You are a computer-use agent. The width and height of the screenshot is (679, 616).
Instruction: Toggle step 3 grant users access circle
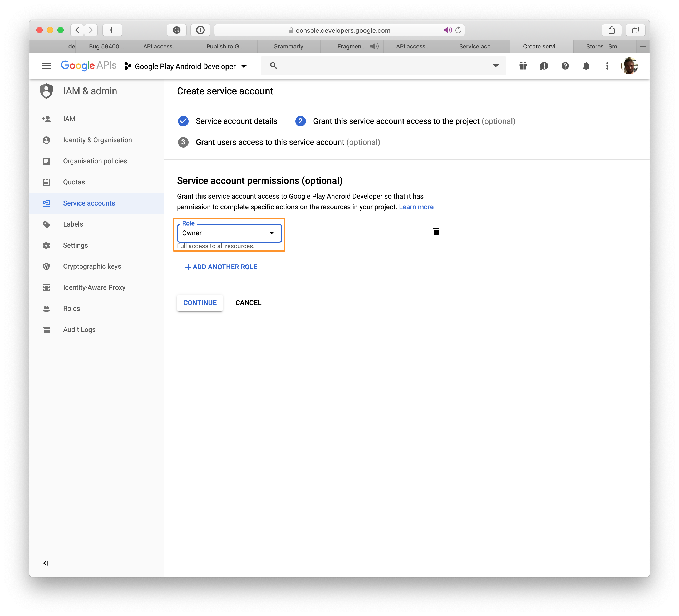tap(185, 142)
